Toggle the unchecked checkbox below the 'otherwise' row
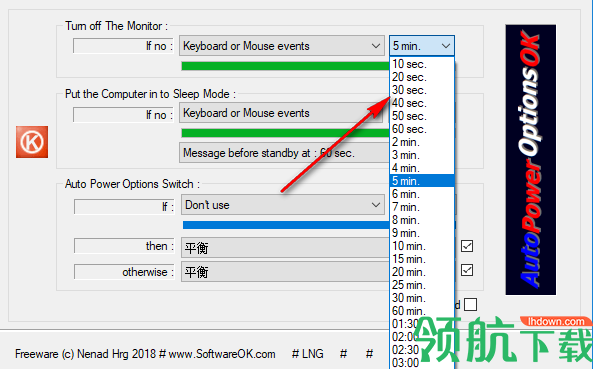The height and width of the screenshot is (369, 593). pyautogui.click(x=470, y=304)
